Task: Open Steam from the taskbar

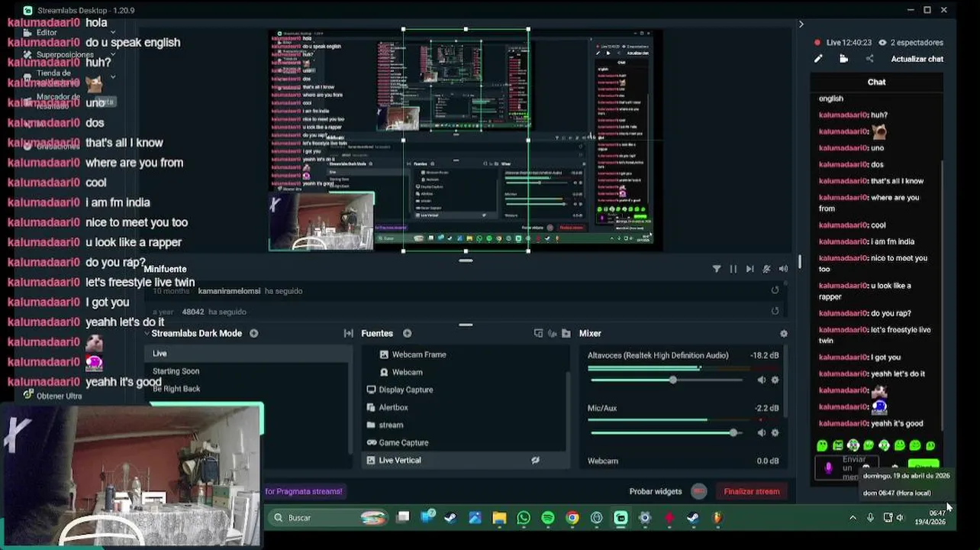Action: [450, 518]
